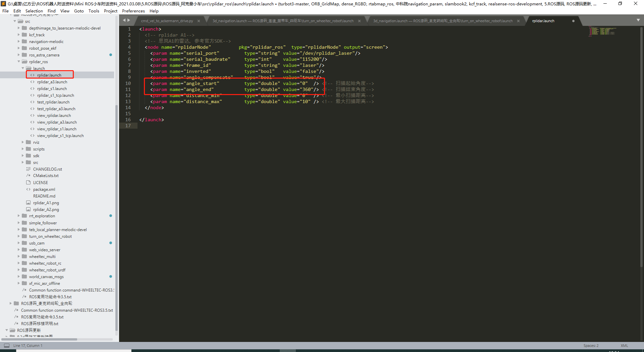
Task: Open view_rplidar_a3.launch file
Action: pos(57,122)
